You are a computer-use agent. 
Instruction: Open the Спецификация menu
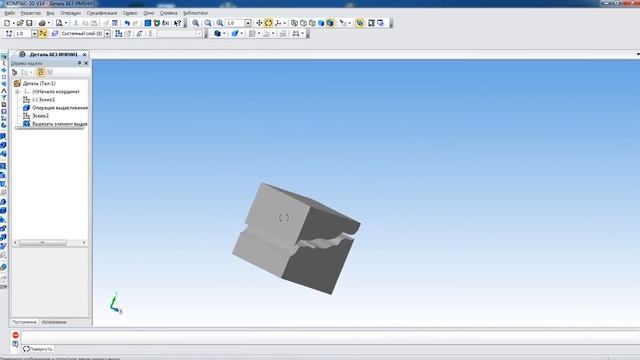(102, 13)
